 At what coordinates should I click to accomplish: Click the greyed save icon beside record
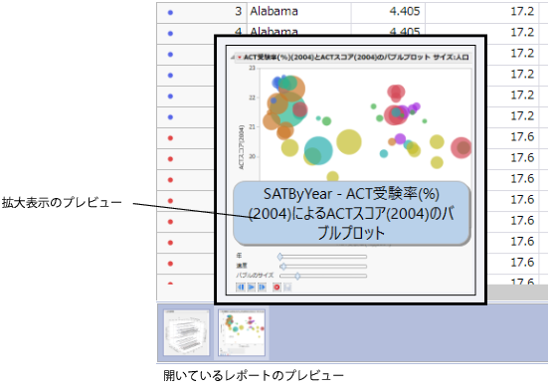(x=287, y=288)
